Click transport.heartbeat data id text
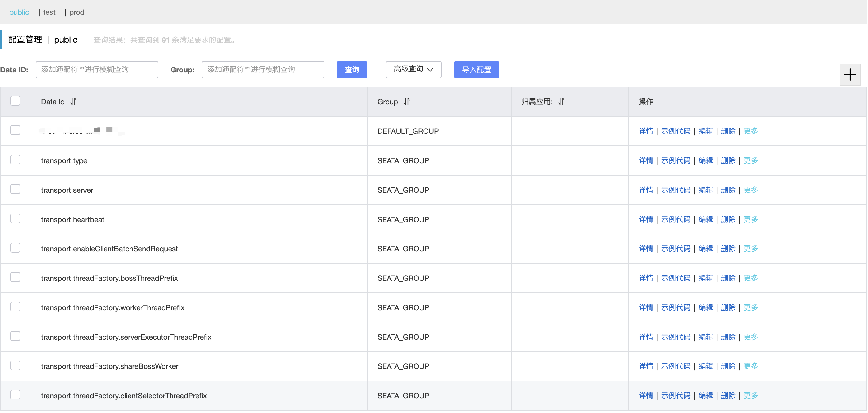868x413 pixels. 72,219
